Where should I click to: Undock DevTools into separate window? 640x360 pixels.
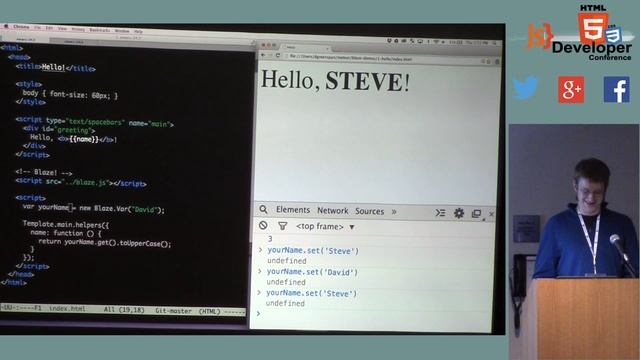(476, 214)
